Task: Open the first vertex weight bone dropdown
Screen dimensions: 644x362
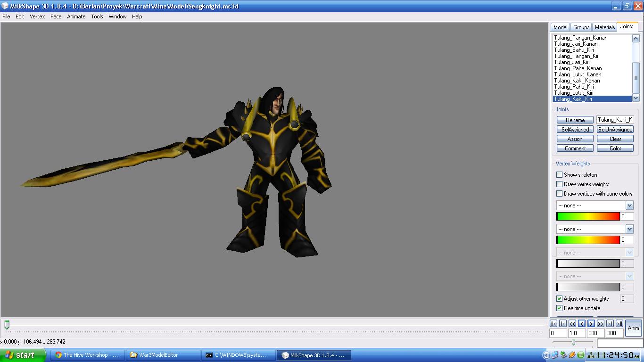Action: [595, 206]
